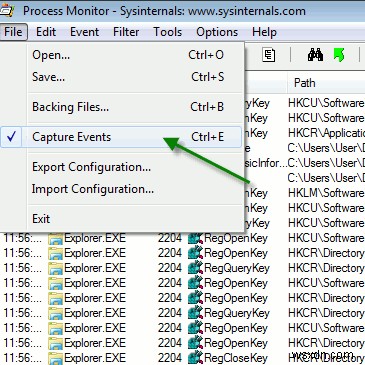Select the RegCloseKey operation cell

click(x=236, y=358)
